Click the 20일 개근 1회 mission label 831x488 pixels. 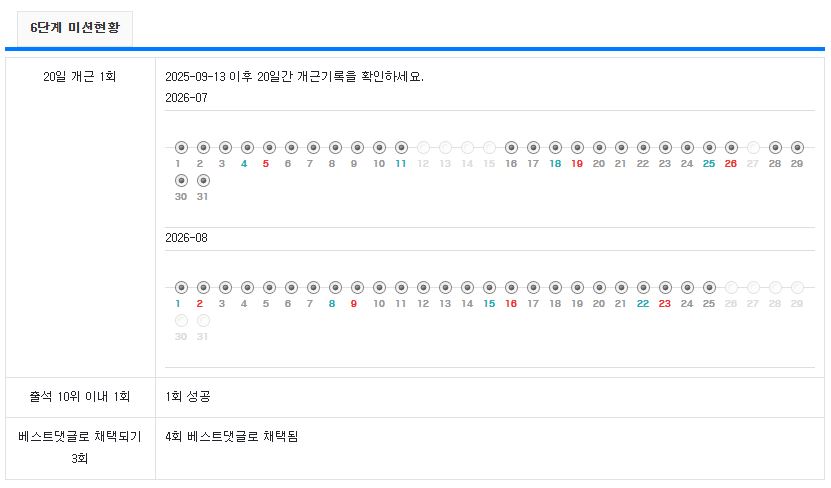click(79, 76)
